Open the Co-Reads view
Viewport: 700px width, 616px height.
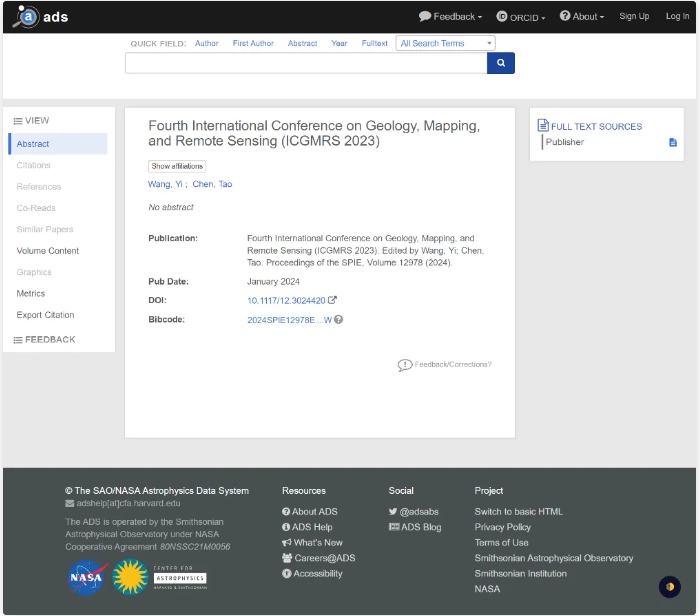point(36,208)
